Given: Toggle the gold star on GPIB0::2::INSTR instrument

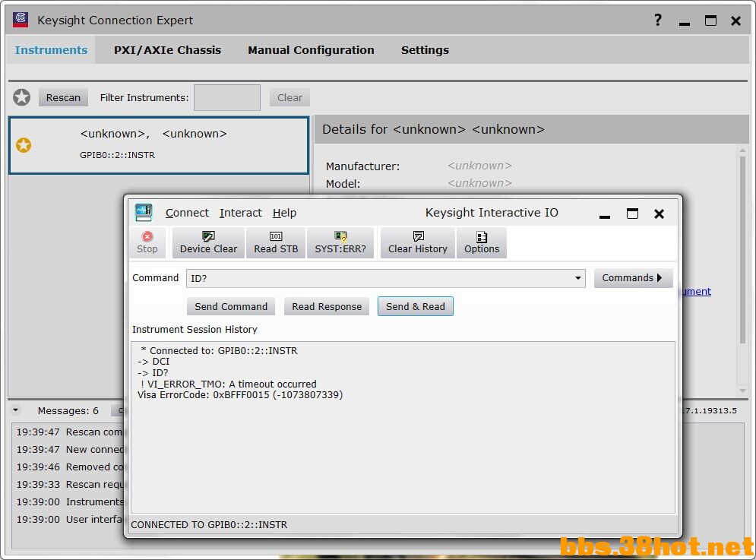Looking at the screenshot, I should click(24, 145).
